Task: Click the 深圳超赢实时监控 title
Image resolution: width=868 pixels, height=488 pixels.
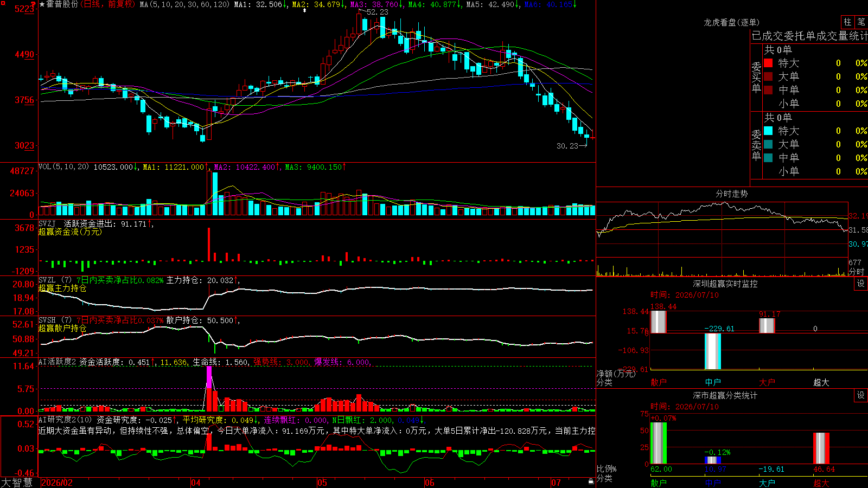Action: click(x=725, y=284)
